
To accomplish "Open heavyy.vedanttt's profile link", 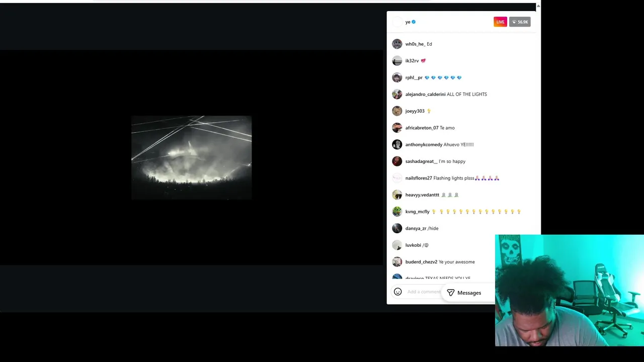I will tap(422, 195).
